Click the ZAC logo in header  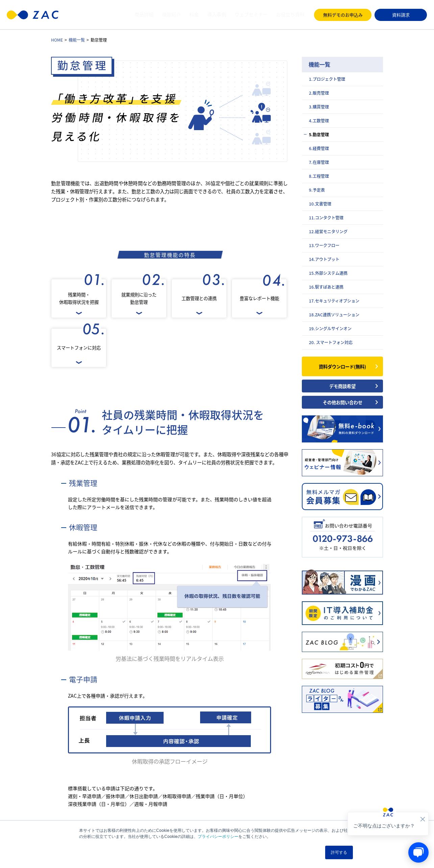click(x=33, y=15)
